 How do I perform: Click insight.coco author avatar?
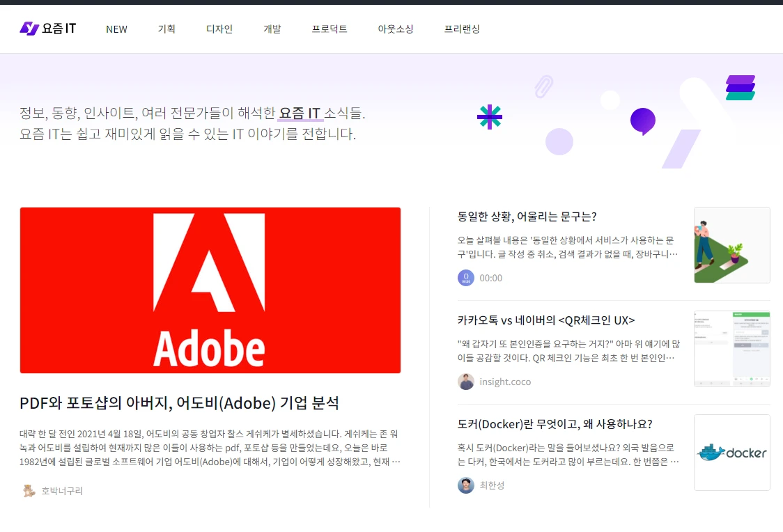click(466, 382)
